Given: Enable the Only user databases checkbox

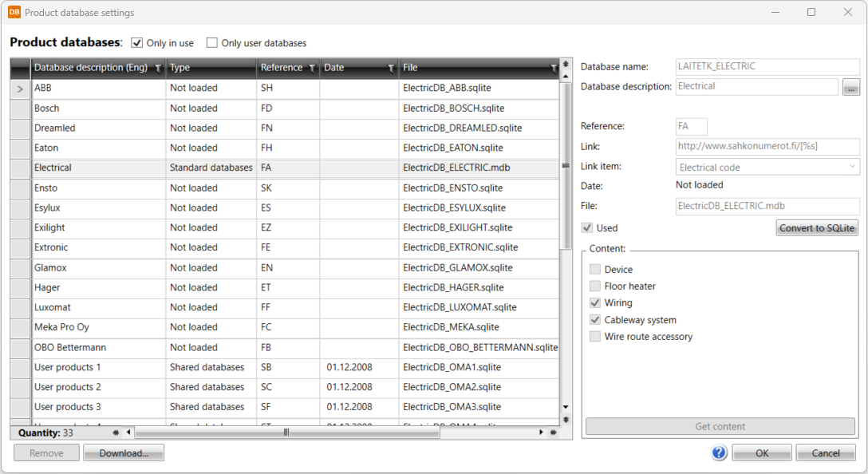Looking at the screenshot, I should (x=212, y=43).
